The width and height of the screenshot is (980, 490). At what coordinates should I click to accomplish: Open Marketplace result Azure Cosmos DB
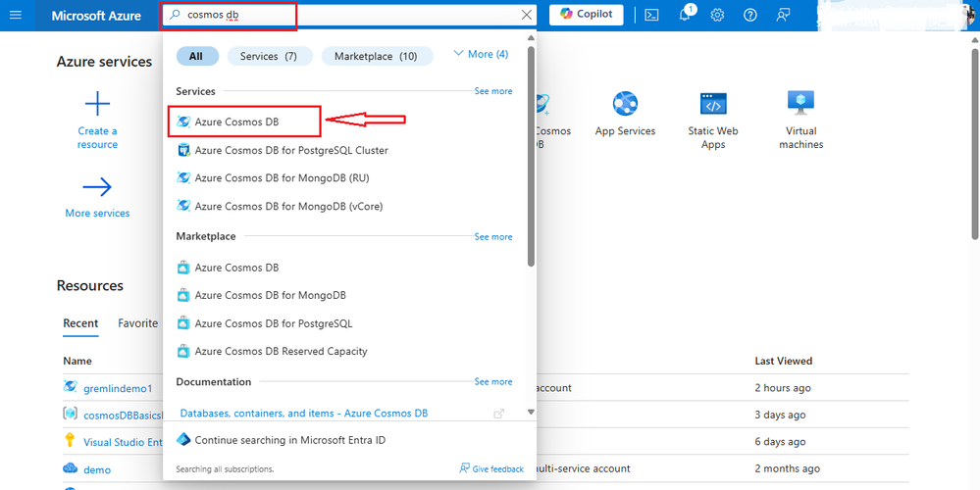coord(236,268)
